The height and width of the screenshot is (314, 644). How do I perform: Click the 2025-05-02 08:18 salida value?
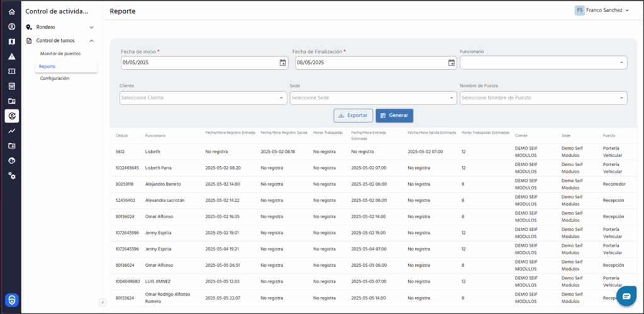coord(277,152)
